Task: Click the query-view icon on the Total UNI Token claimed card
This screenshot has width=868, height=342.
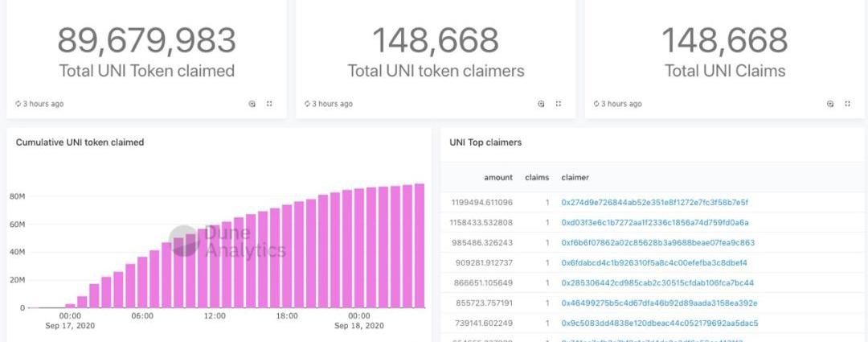Action: [252, 104]
